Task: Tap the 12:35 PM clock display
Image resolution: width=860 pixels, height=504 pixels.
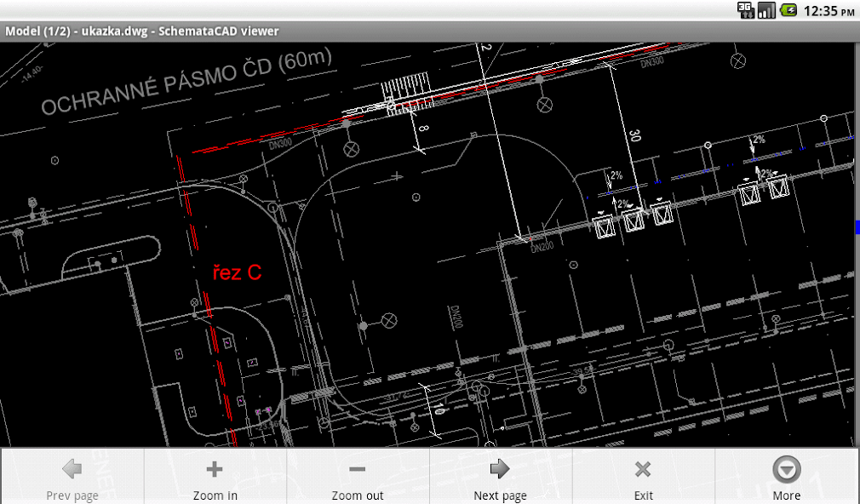Action: click(830, 12)
